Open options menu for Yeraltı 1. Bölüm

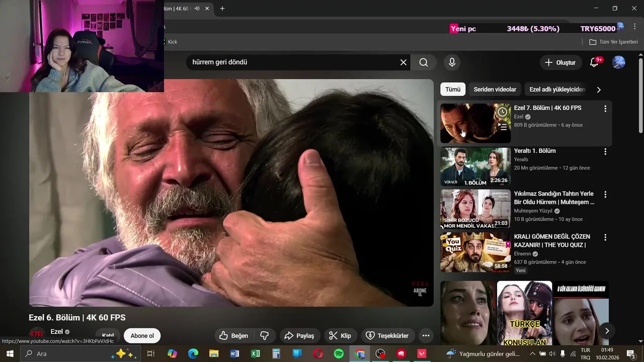coord(605,151)
